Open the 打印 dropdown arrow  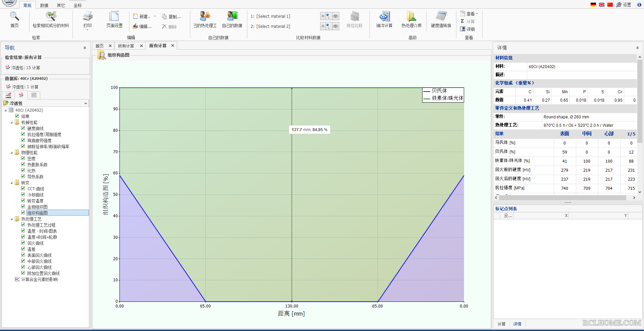88,30
